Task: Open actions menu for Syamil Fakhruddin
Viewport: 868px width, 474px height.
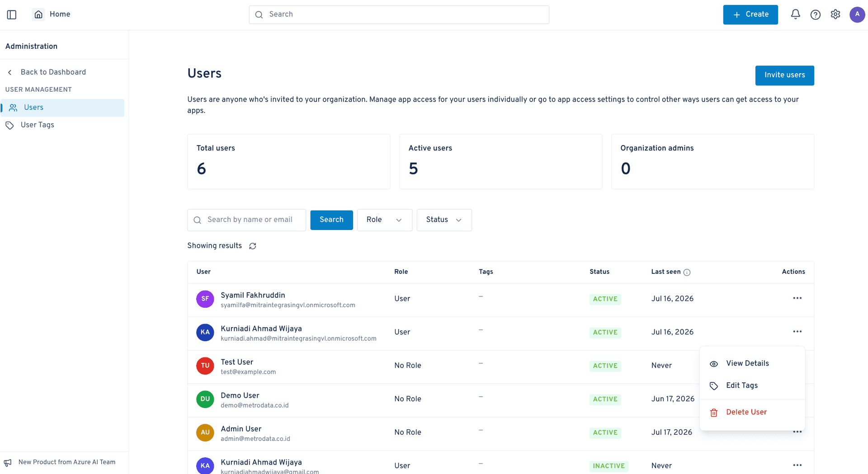Action: pyautogui.click(x=797, y=298)
